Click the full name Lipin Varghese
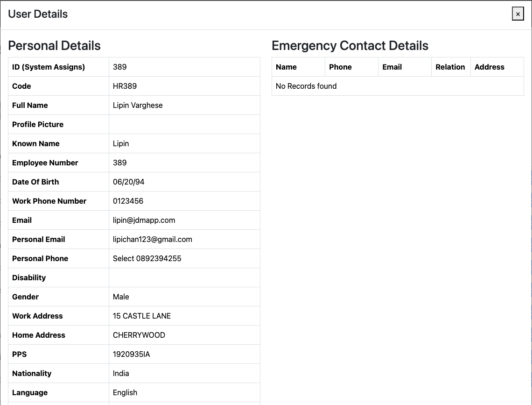Viewport: 532px width, 405px height. 138,105
